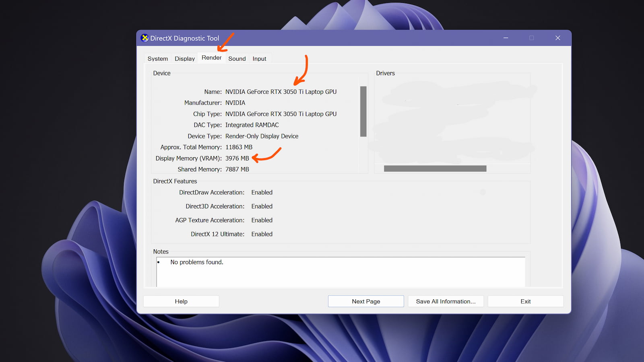
Task: Click the Drivers panel horizontal scrollbar
Action: point(435,169)
